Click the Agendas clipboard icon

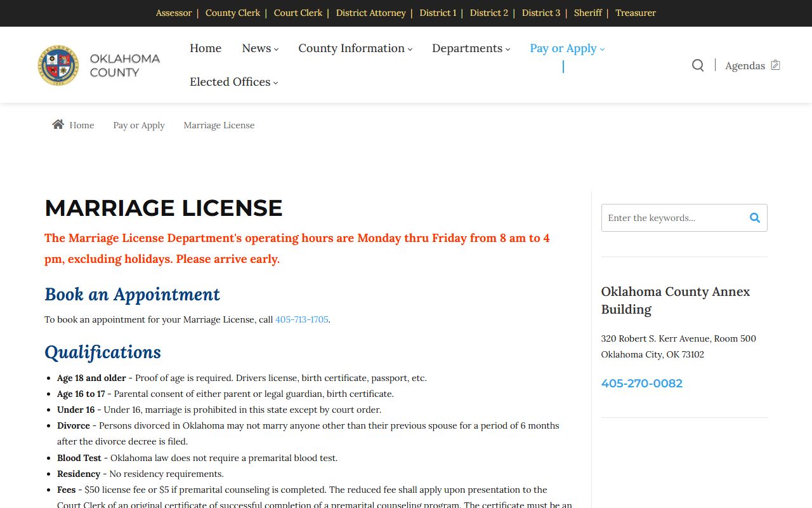[775, 65]
